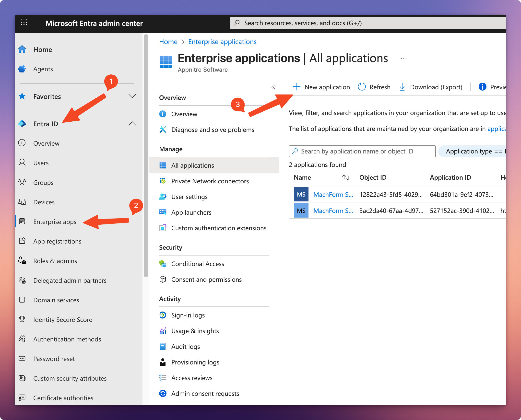Open Sign-in logs icon under Activity
Image resolution: width=521 pixels, height=420 pixels.
click(x=163, y=315)
